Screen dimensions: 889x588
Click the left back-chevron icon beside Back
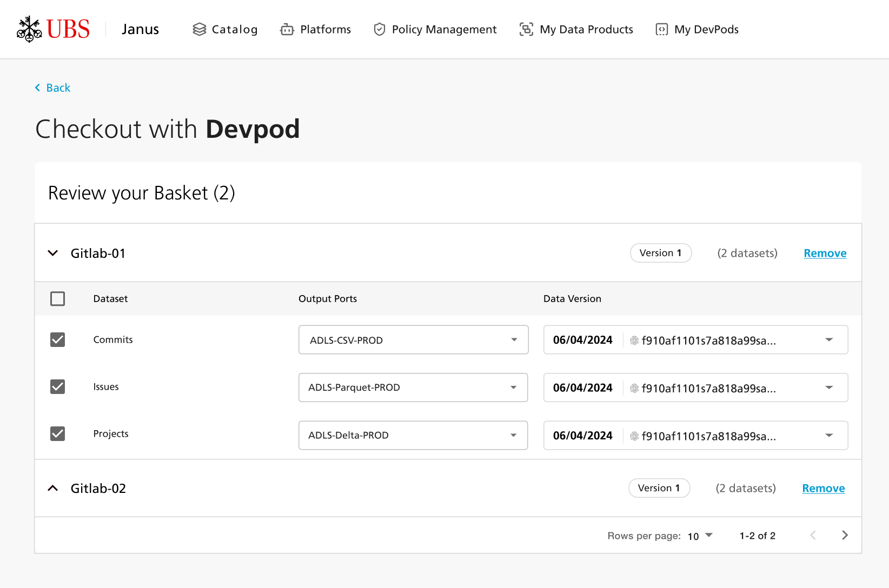37,87
